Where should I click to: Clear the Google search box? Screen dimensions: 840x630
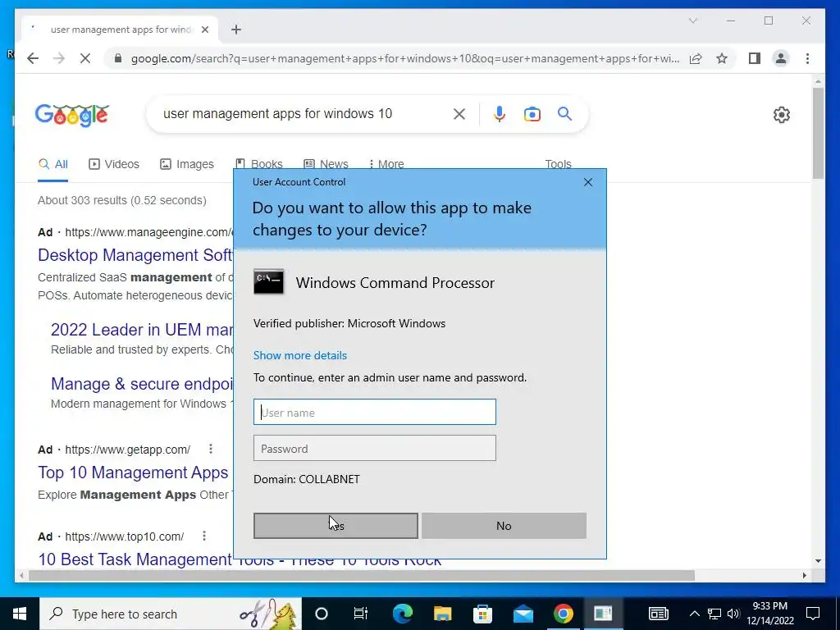click(x=459, y=113)
